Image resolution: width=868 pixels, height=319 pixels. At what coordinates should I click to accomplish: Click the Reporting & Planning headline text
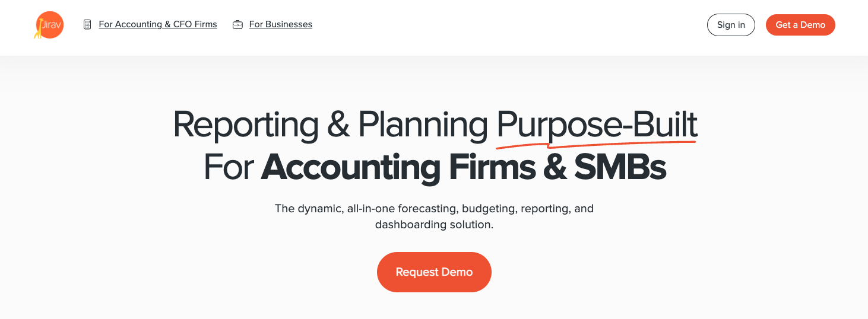[x=330, y=125]
